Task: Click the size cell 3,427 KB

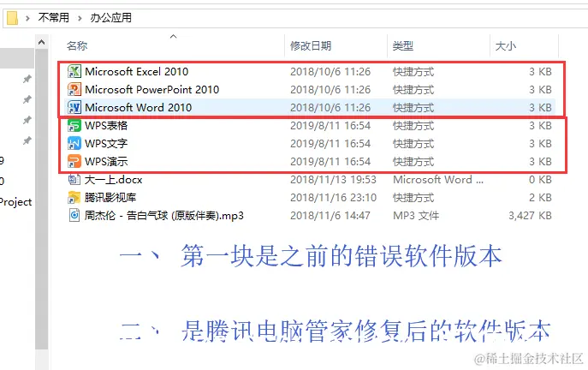Action: [x=530, y=215]
